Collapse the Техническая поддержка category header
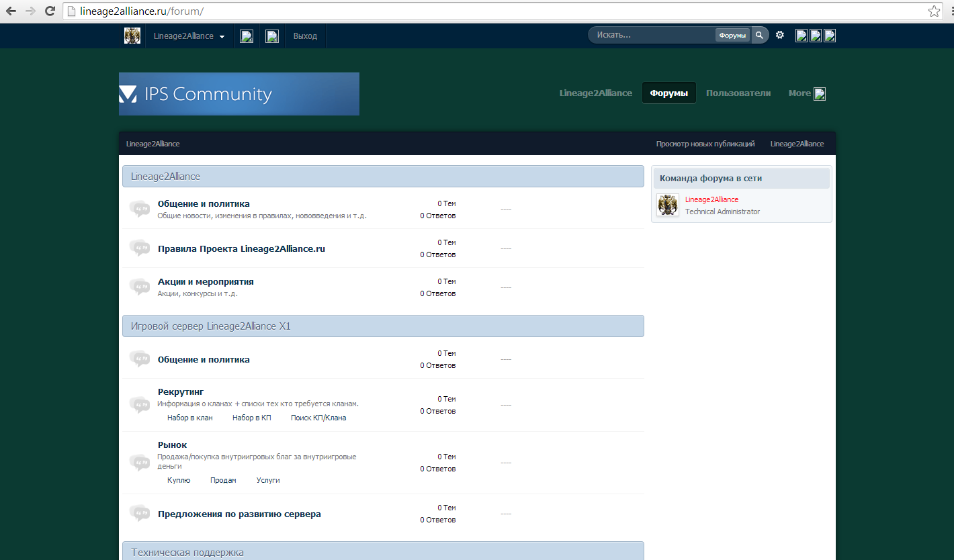 point(383,551)
